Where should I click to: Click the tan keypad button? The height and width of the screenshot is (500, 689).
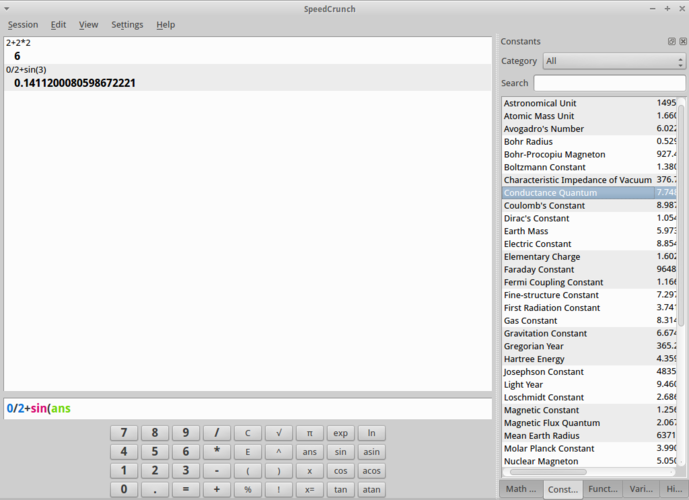[x=341, y=489]
